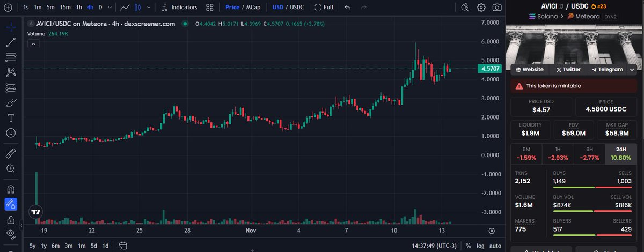Set the 5d date range
644x252 pixels.
click(x=94, y=246)
